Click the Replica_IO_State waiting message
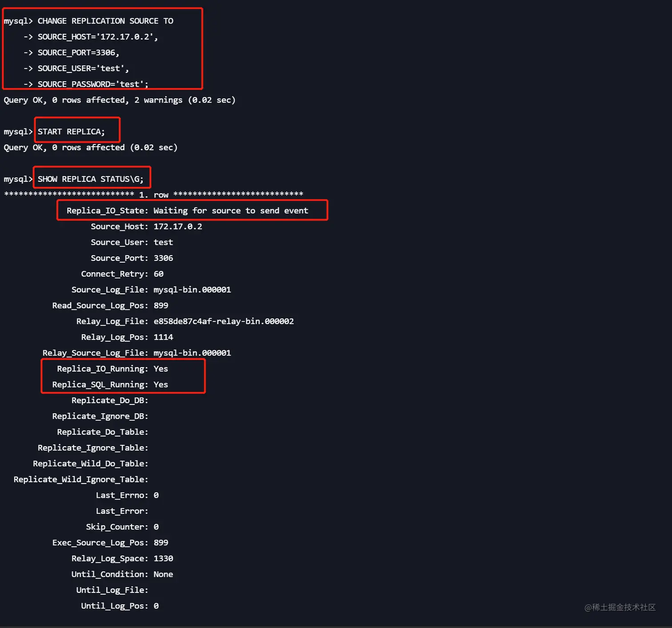The width and height of the screenshot is (672, 628). pos(231,211)
